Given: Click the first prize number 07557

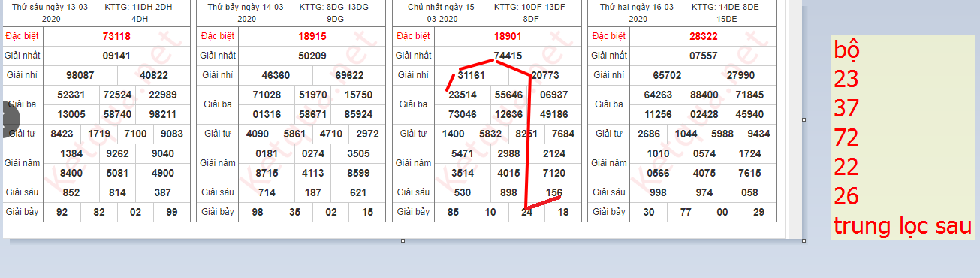Looking at the screenshot, I should coord(704,56).
